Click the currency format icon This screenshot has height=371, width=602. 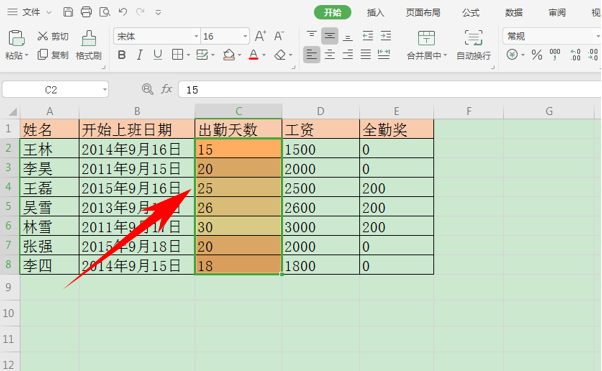(x=512, y=55)
